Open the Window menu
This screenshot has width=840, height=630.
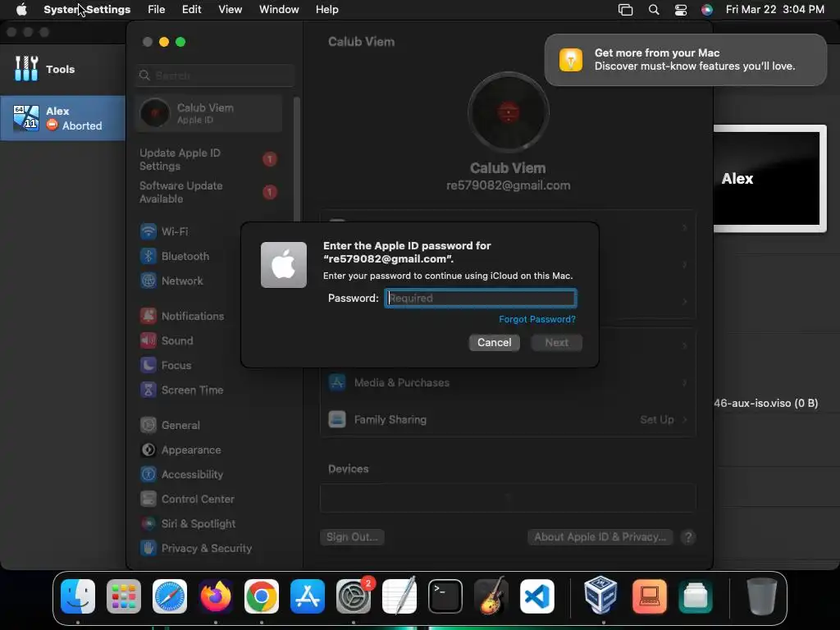[x=279, y=9]
